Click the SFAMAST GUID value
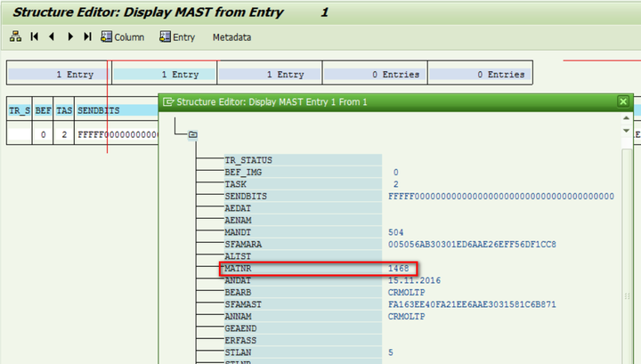 coord(472,304)
